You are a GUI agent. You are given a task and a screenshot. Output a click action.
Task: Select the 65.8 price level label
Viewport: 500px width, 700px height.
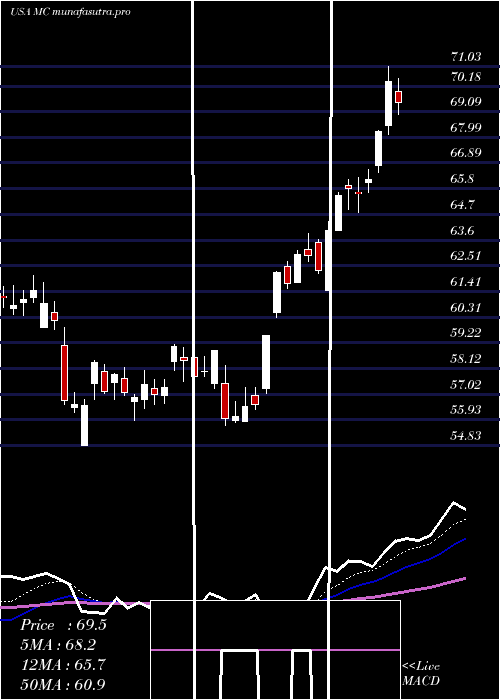463,179
